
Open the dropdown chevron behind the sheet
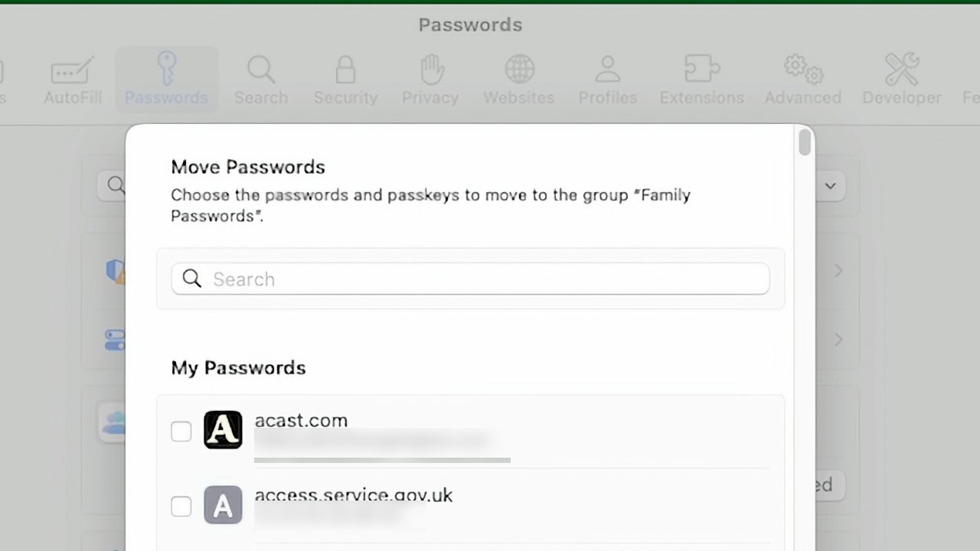coord(830,186)
